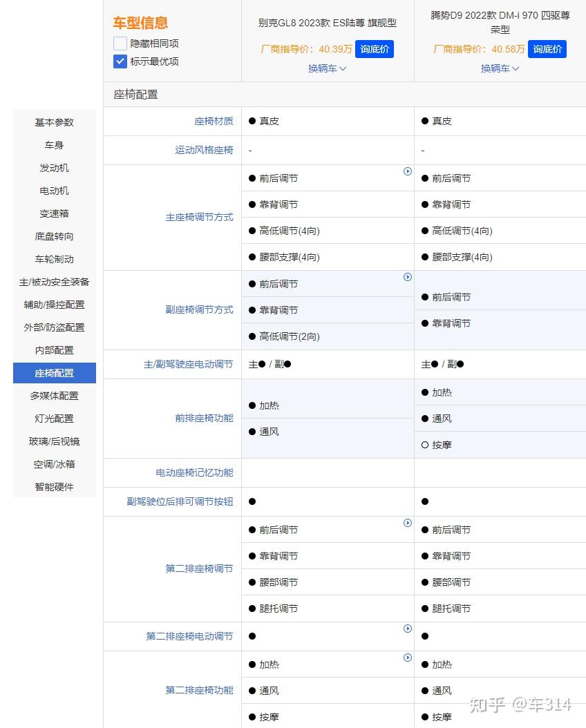Viewport: 586px width, 728px height.
Task: Open the 发动机 section
Action: click(54, 168)
